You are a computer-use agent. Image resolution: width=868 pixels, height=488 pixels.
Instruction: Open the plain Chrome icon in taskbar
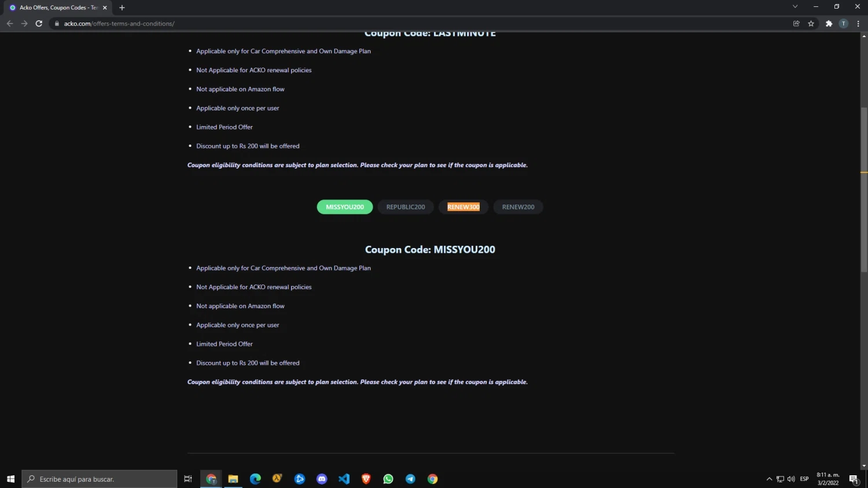[432, 479]
